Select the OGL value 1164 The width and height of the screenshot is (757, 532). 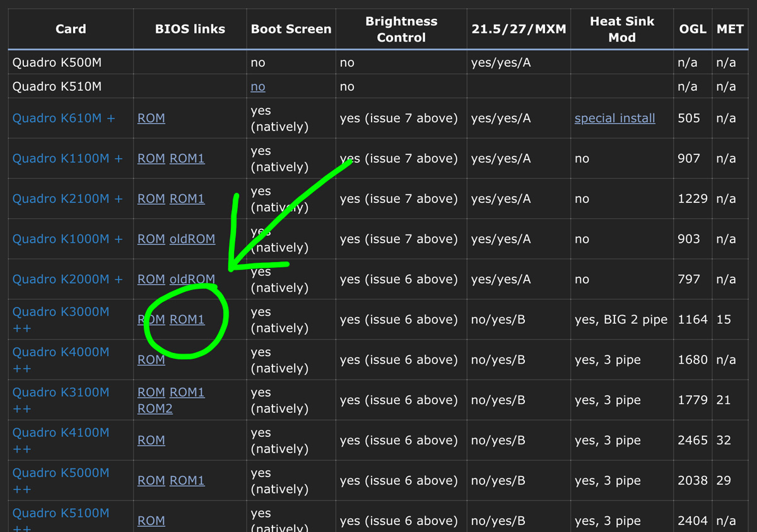(x=693, y=320)
